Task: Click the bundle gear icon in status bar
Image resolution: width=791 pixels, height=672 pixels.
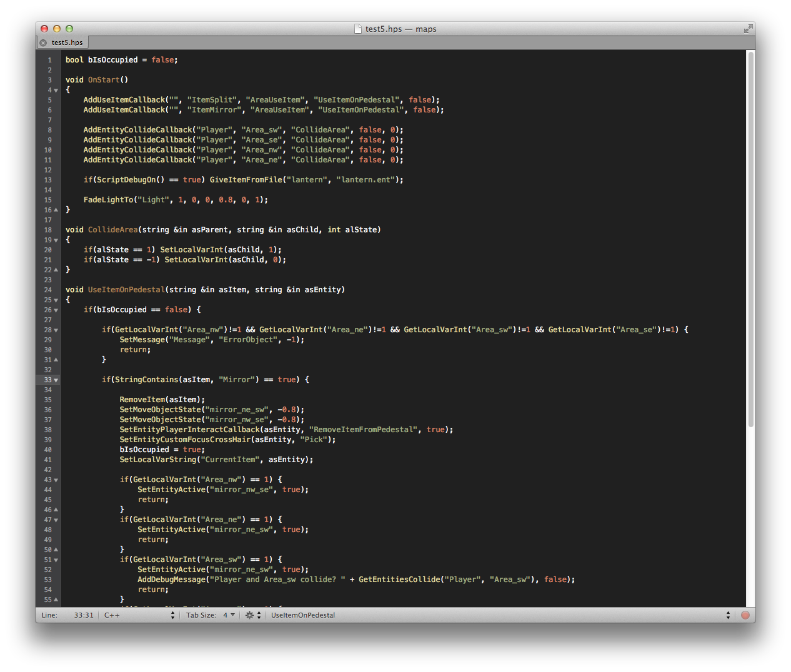Action: pos(250,615)
